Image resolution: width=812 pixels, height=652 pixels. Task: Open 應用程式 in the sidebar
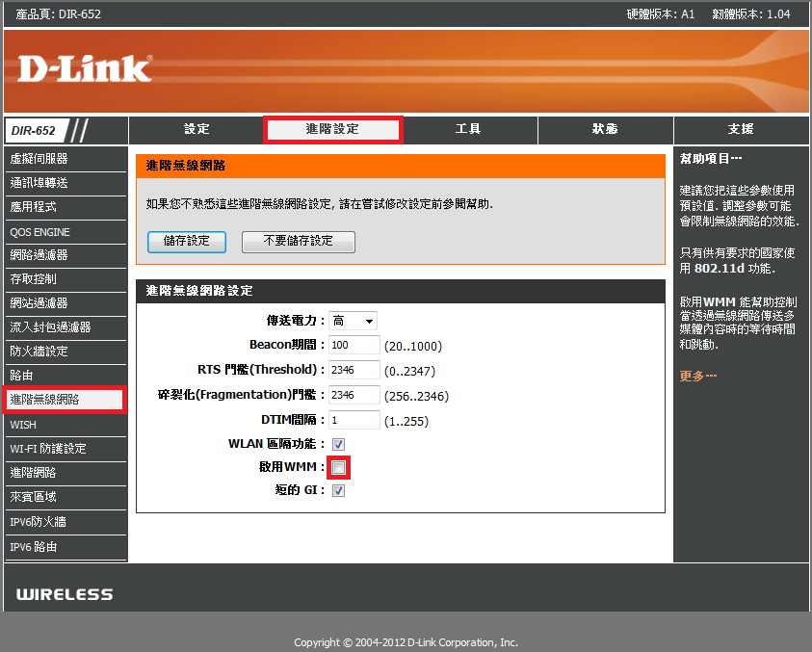65,207
